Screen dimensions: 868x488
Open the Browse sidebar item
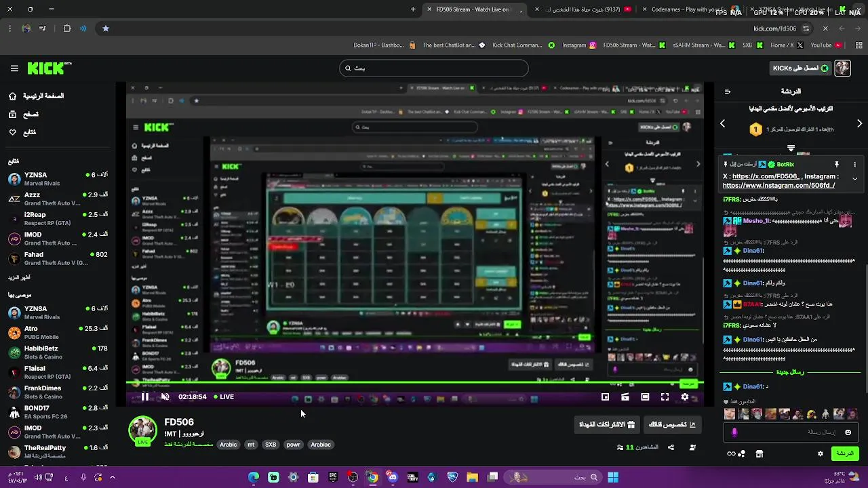tap(24, 115)
